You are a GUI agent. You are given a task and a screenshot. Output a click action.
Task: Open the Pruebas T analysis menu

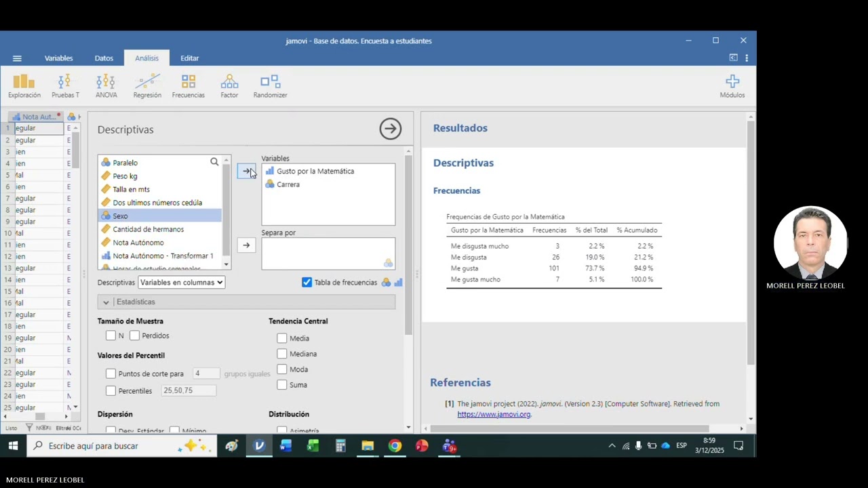[x=65, y=86]
